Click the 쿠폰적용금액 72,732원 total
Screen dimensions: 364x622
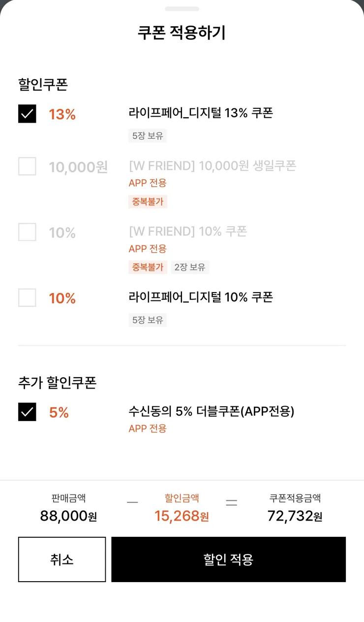(295, 516)
